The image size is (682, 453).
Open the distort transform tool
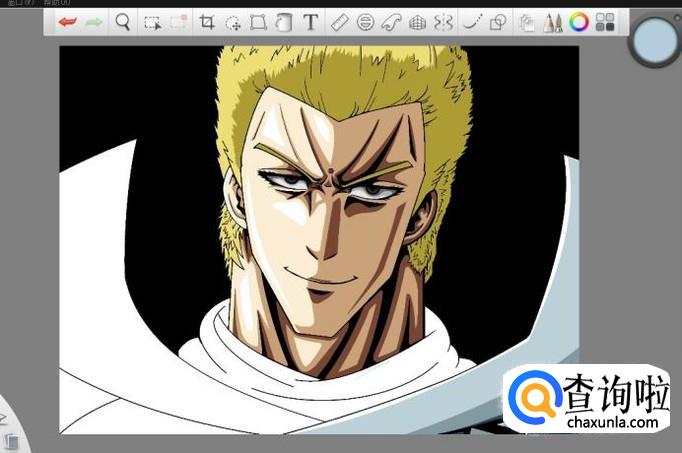258,22
